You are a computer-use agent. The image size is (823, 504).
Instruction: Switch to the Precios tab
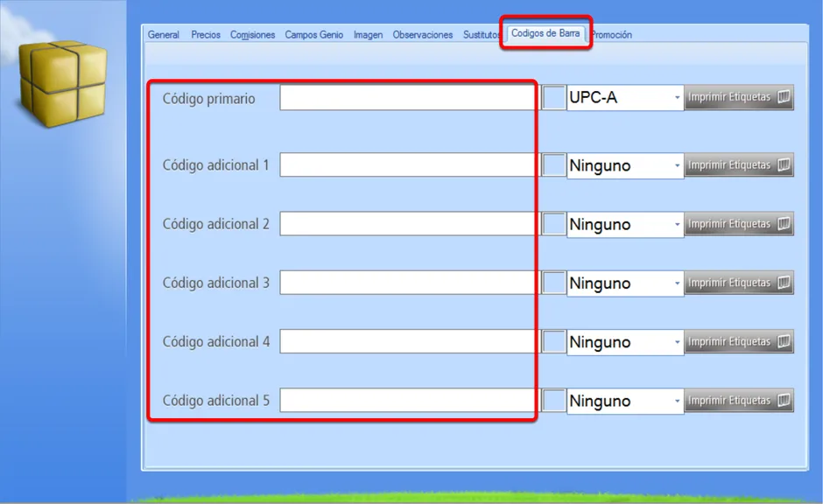205,35
